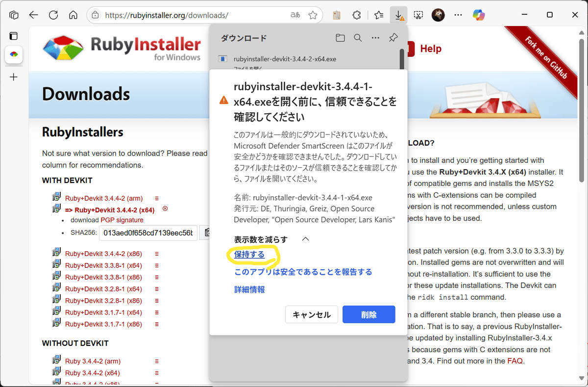Screen dimensions: 588x387
Task: Download Ruby 3.4.4-2 (arm) without devkit
Action: (x=93, y=361)
